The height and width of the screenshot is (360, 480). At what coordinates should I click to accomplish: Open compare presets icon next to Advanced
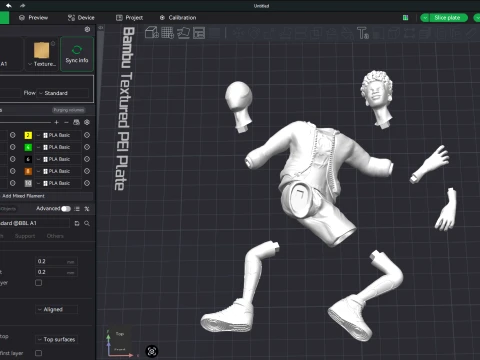click(87, 209)
